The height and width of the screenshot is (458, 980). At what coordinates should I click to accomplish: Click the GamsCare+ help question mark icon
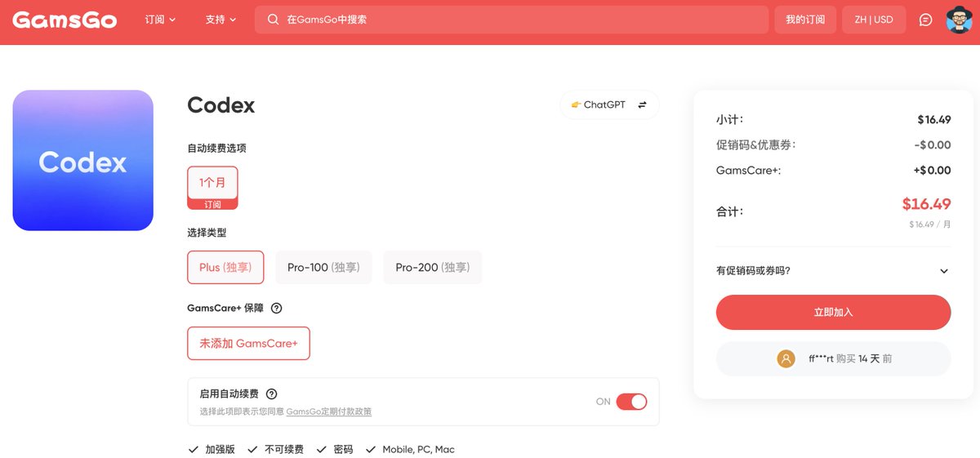tap(276, 308)
